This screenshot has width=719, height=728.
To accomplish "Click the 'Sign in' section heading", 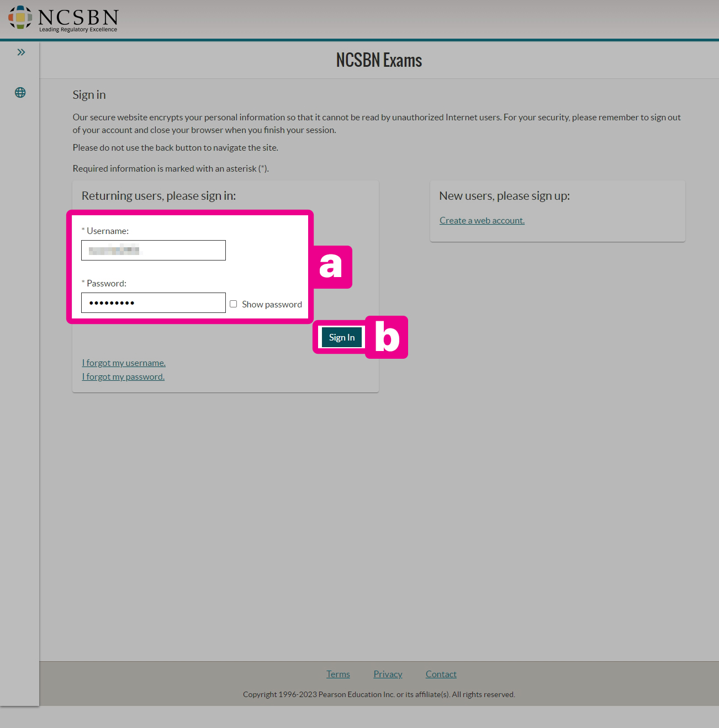I will (x=89, y=95).
